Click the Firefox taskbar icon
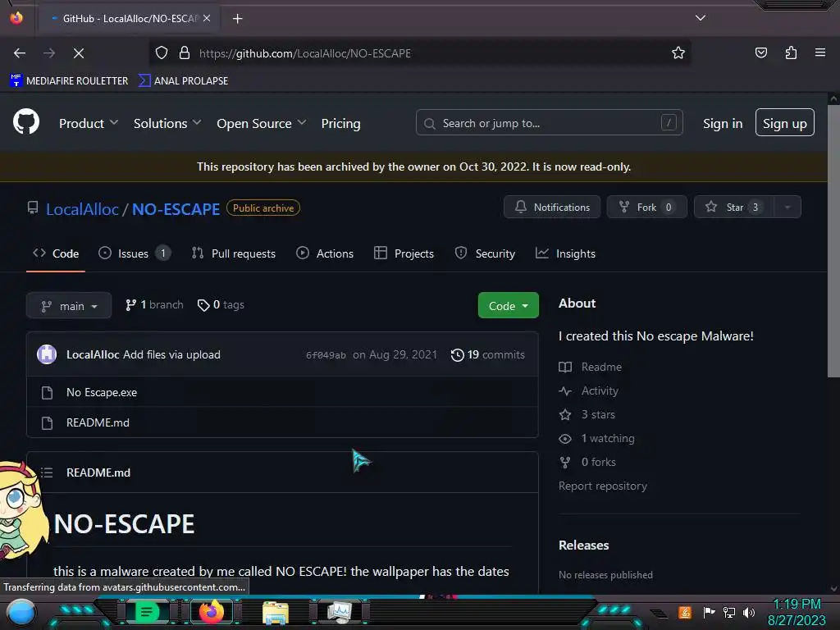 click(x=211, y=612)
